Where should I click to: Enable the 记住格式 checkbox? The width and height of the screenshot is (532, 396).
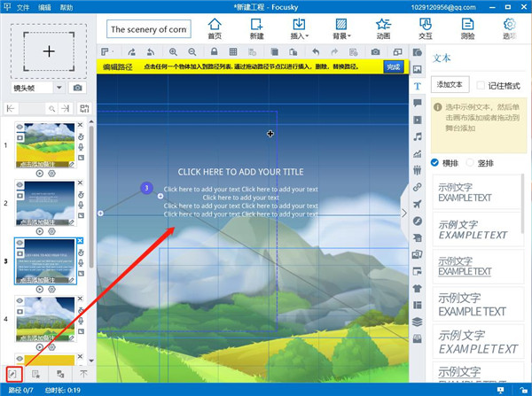pos(481,85)
